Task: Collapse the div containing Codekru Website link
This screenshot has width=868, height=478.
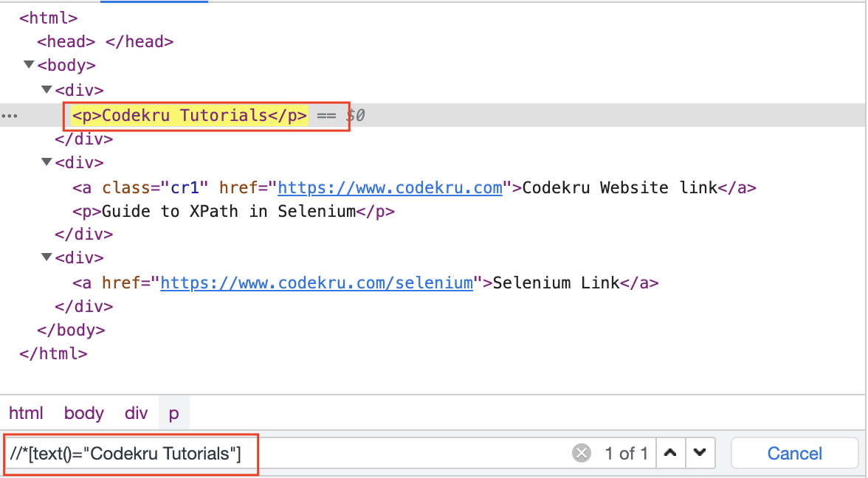Action: click(x=46, y=162)
